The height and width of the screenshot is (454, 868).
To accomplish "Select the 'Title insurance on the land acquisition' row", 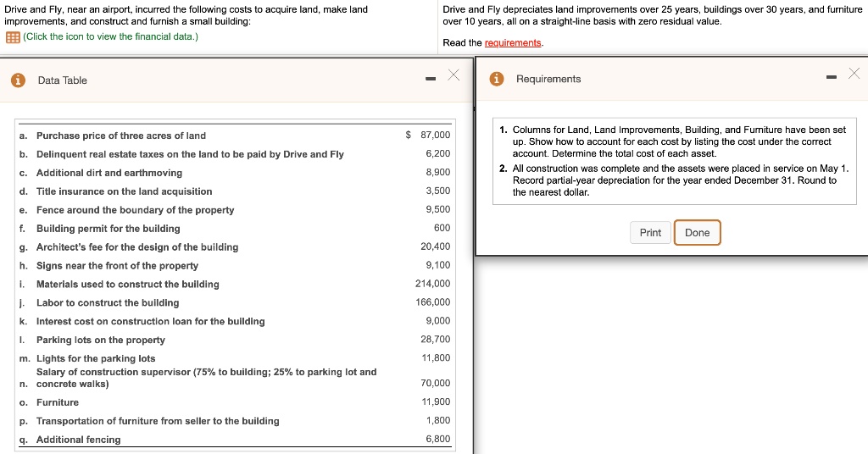I will 125,191.
